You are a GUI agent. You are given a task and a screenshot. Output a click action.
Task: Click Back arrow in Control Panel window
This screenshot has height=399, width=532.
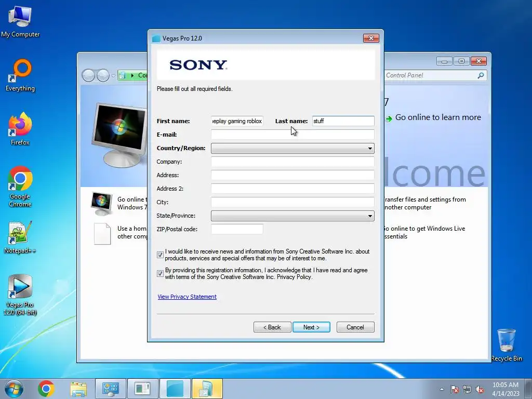click(88, 75)
